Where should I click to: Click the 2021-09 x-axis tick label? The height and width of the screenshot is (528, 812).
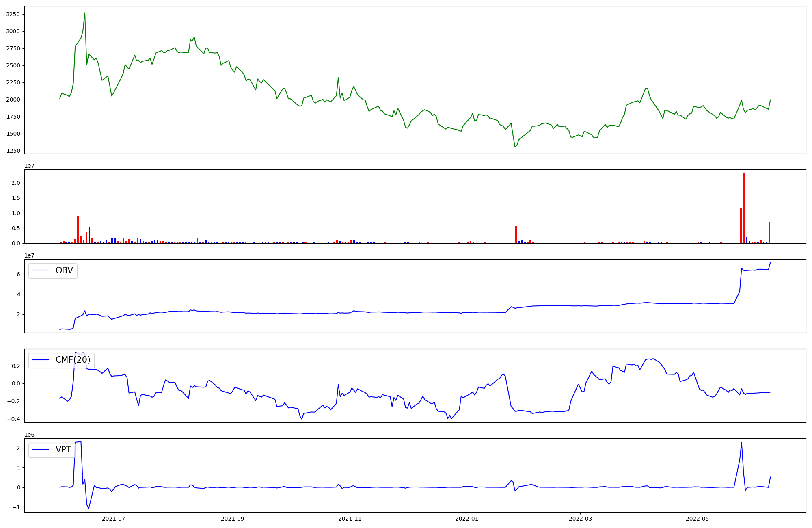(232, 519)
